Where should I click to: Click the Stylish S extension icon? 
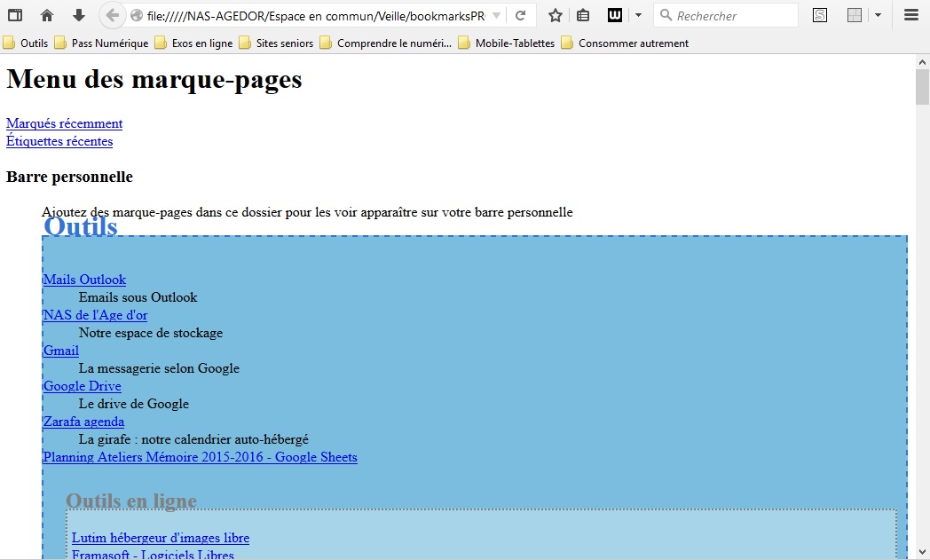pyautogui.click(x=819, y=15)
